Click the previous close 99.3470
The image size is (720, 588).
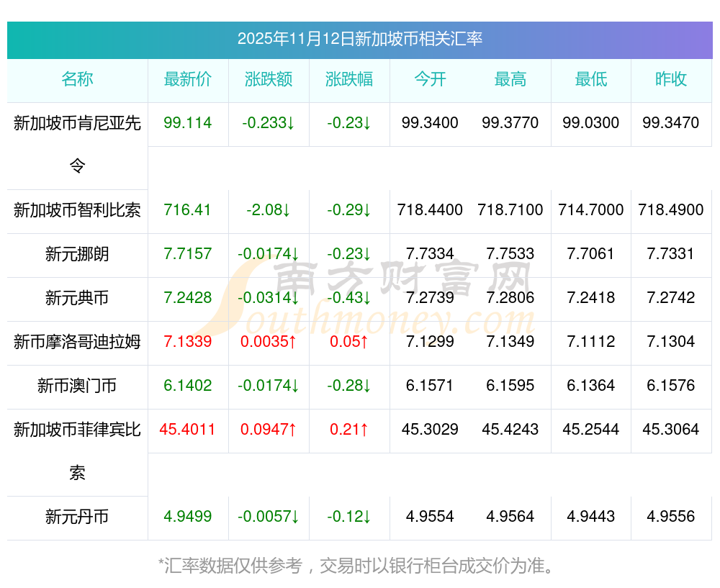pyautogui.click(x=671, y=122)
